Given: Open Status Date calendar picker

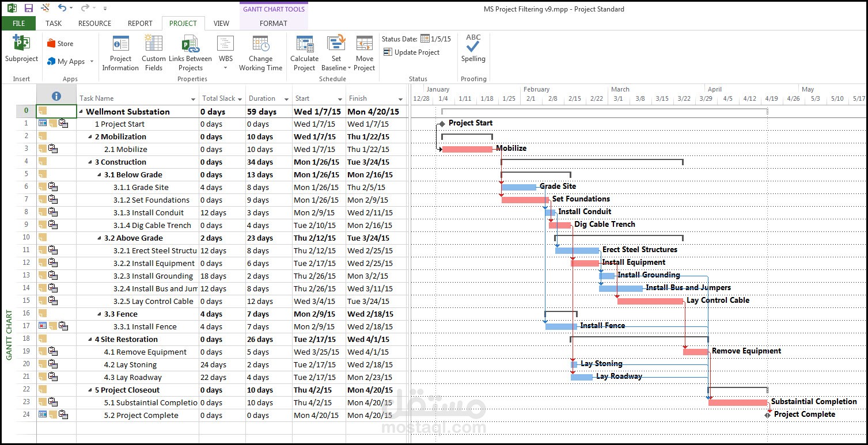Looking at the screenshot, I should pyautogui.click(x=425, y=39).
